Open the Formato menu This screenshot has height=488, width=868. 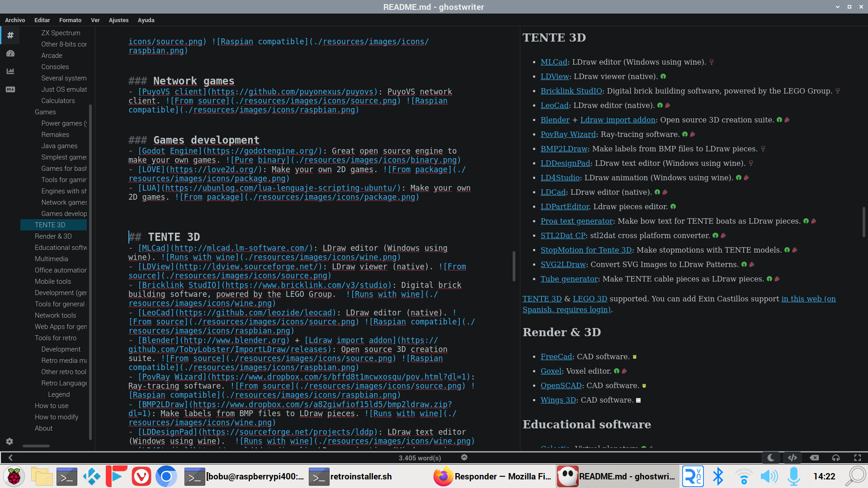coord(70,20)
